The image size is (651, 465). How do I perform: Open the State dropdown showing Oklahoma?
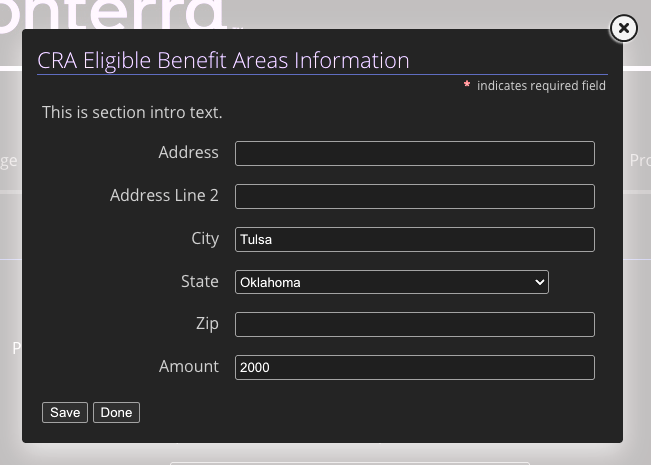[392, 282]
